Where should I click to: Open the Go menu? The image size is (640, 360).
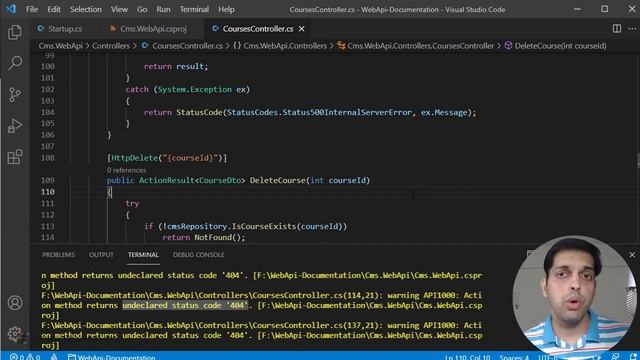point(142,9)
